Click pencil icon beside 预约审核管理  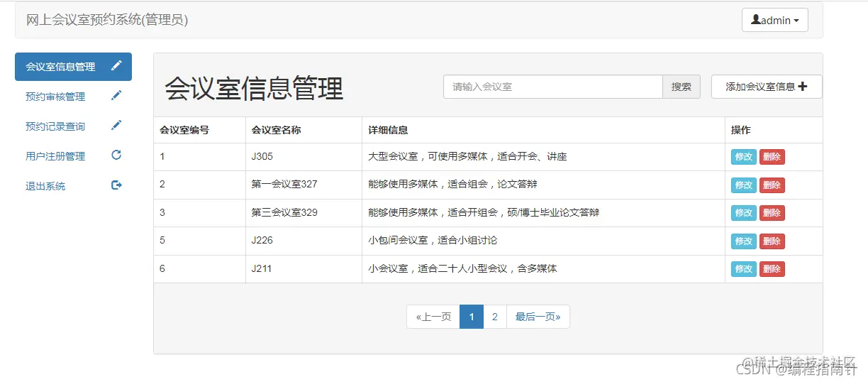tap(116, 96)
